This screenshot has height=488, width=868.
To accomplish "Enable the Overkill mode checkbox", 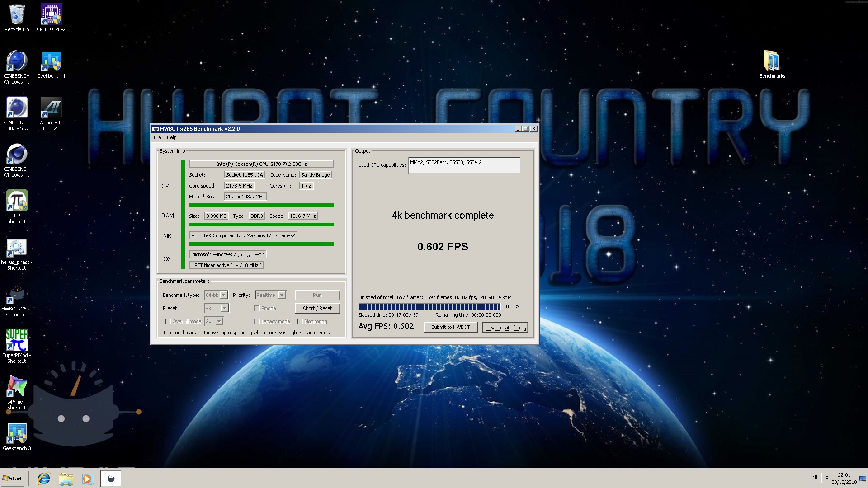I will [168, 321].
